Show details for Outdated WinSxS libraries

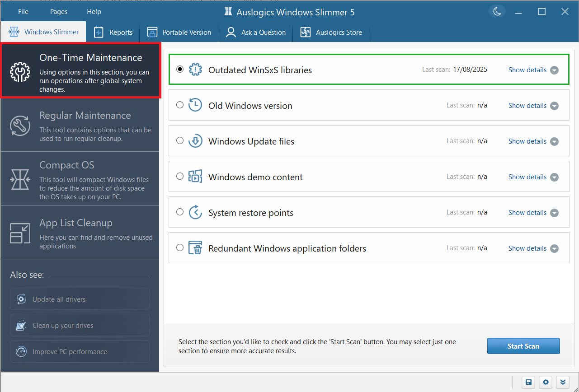tap(527, 70)
